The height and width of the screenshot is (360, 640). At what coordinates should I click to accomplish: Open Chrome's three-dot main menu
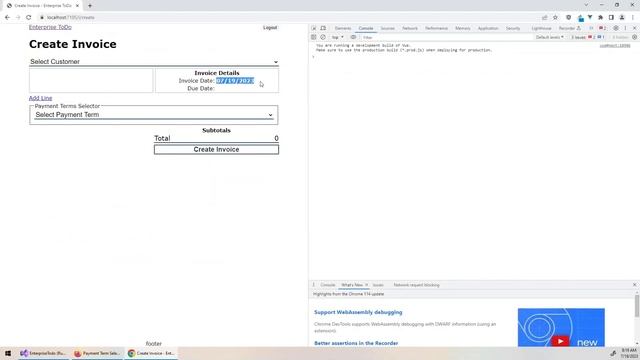pyautogui.click(x=633, y=18)
